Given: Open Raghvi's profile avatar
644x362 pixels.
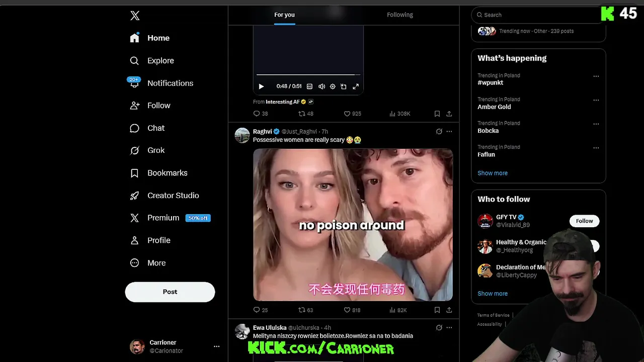Looking at the screenshot, I should pyautogui.click(x=242, y=135).
